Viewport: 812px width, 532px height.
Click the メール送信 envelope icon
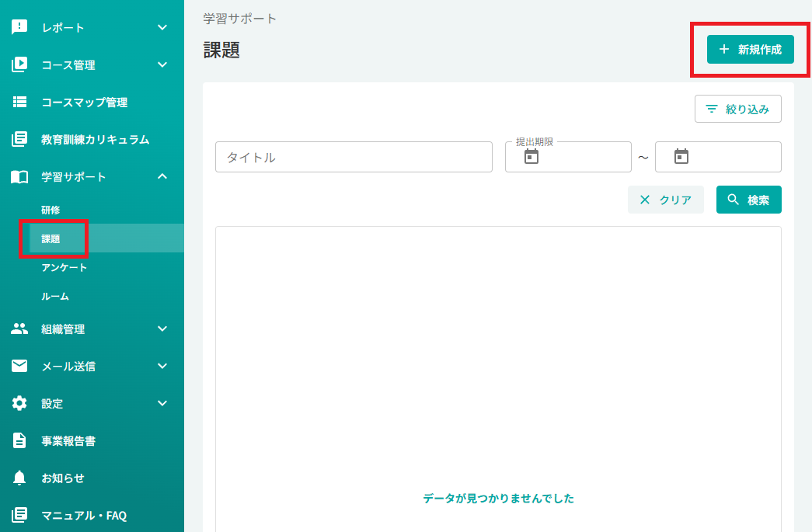click(19, 366)
